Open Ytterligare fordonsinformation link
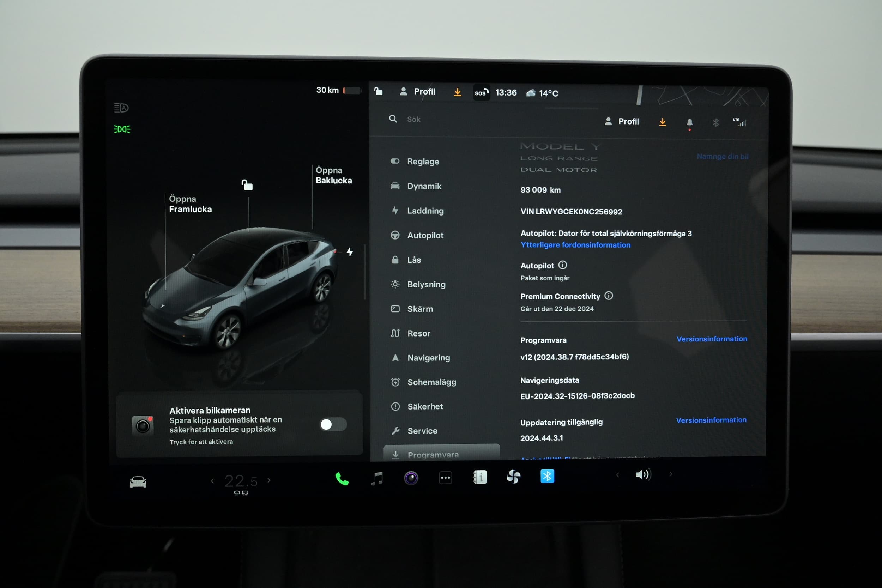Image resolution: width=882 pixels, height=588 pixels. [575, 245]
